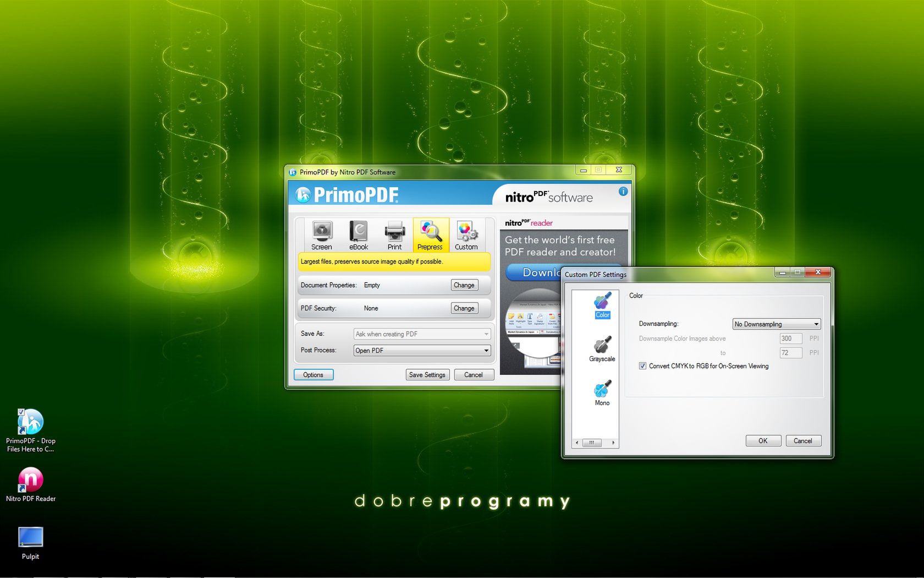This screenshot has height=578, width=924.
Task: Click Cancel in PrimoPDF window
Action: (474, 375)
